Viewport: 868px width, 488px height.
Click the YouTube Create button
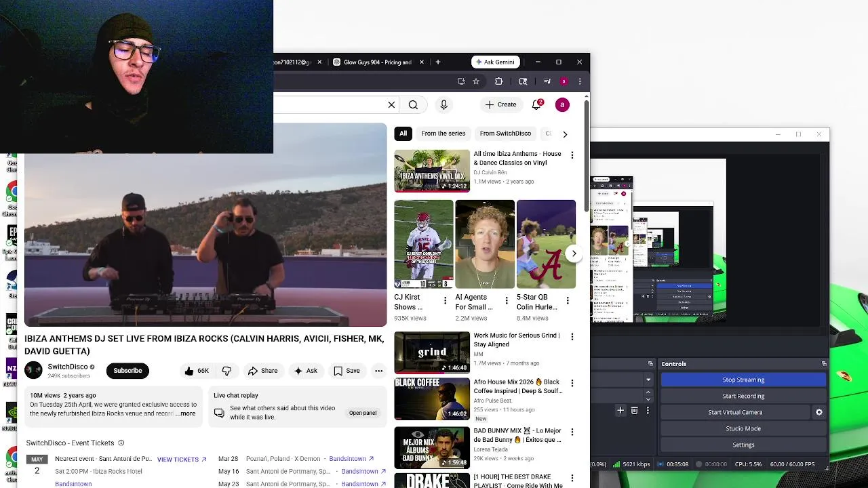tap(500, 104)
